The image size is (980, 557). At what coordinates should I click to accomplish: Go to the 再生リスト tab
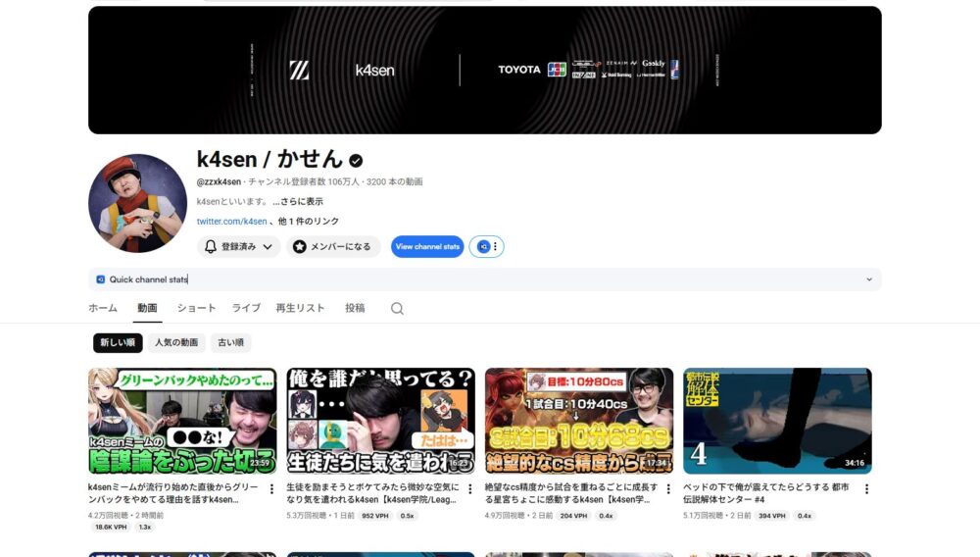[x=300, y=308]
